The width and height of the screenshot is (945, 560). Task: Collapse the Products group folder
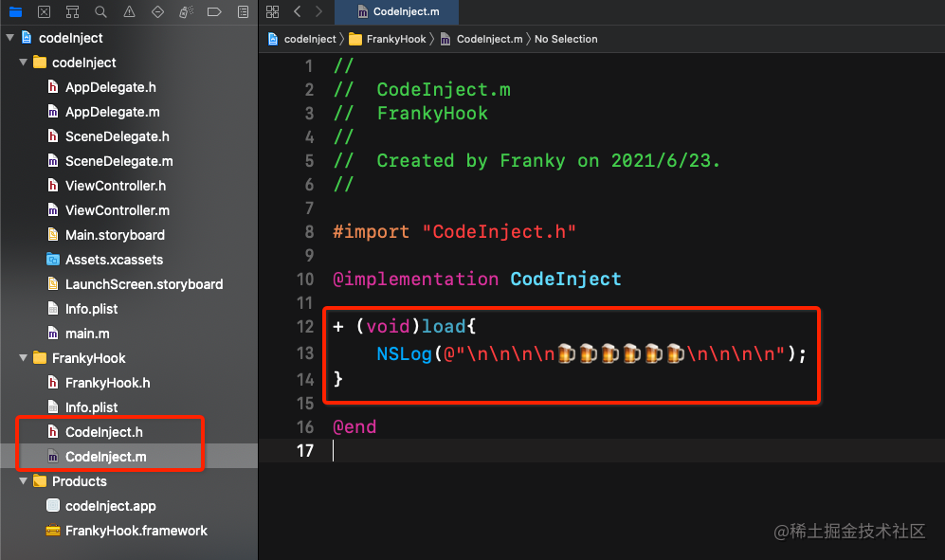coord(23,481)
